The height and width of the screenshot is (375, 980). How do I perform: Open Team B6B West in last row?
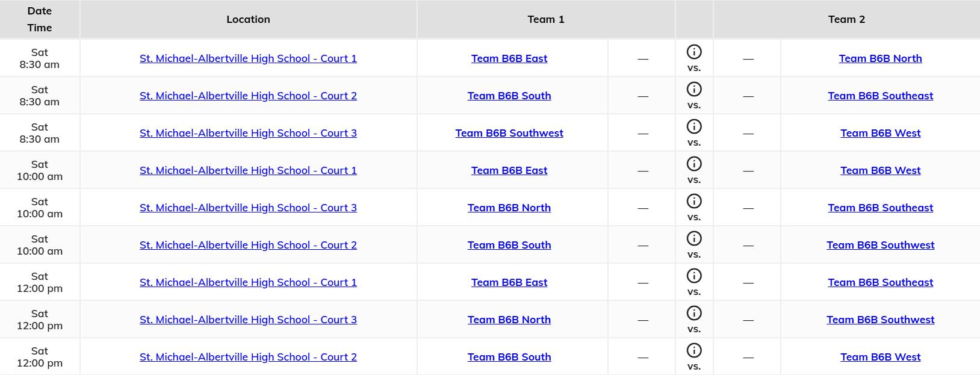(x=880, y=357)
